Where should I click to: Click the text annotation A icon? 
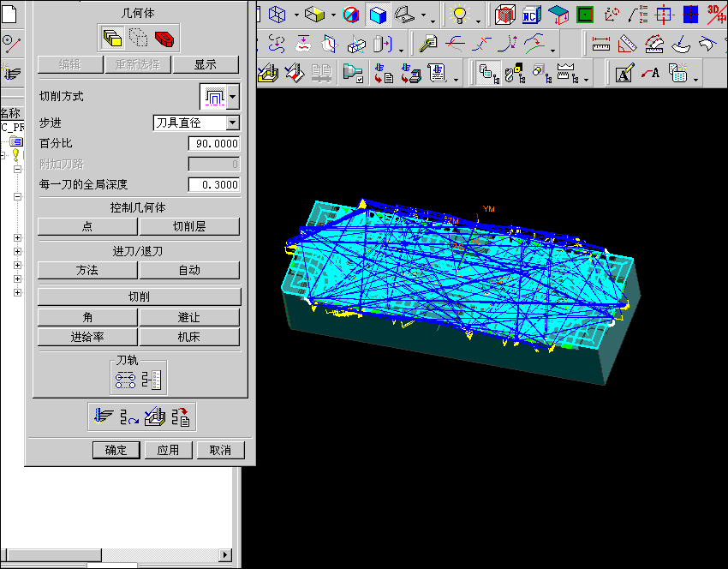pyautogui.click(x=624, y=74)
